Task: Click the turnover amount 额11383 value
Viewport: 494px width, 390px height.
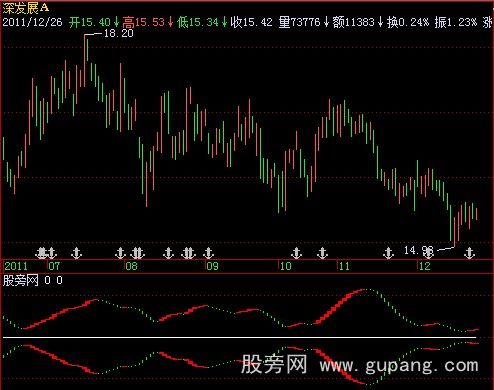Action: [354, 22]
